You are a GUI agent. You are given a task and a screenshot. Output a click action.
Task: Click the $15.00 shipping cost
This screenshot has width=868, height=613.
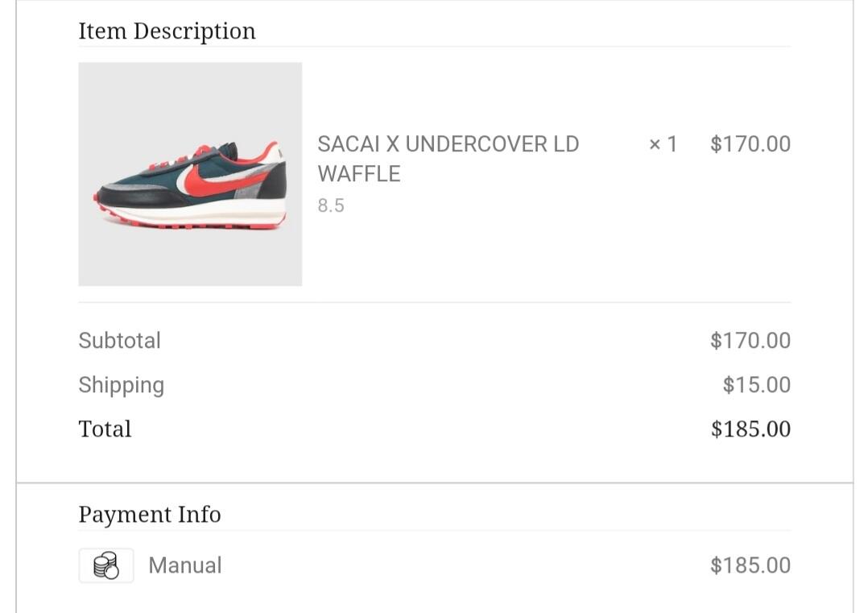tap(757, 385)
